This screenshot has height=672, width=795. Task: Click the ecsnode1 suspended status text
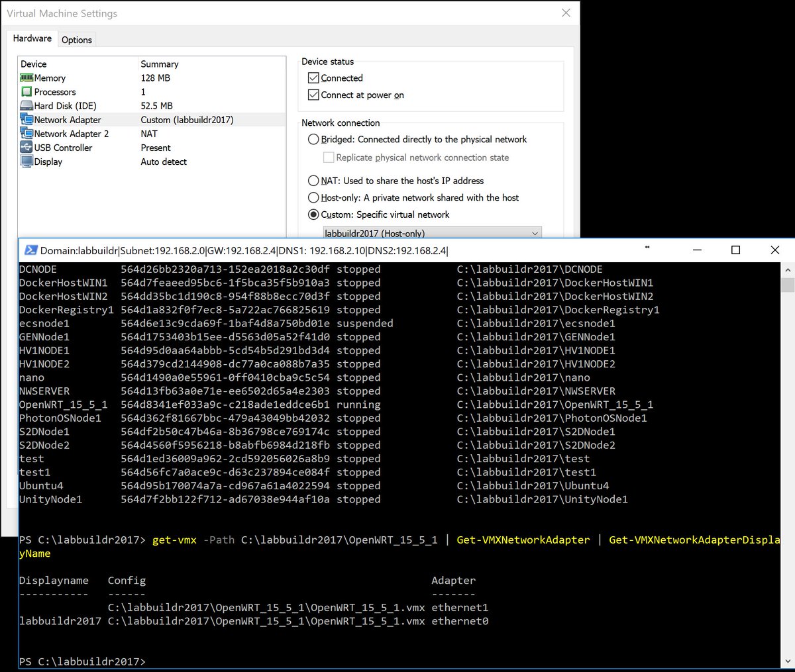[365, 323]
